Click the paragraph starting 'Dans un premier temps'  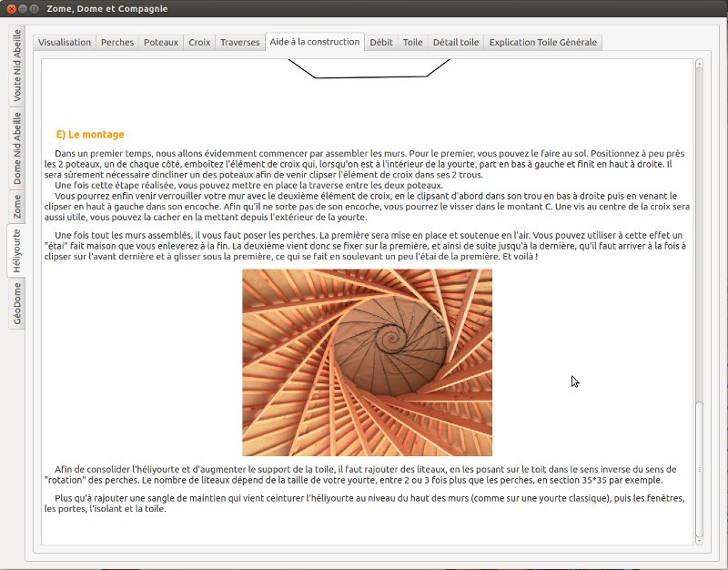[x=367, y=164]
